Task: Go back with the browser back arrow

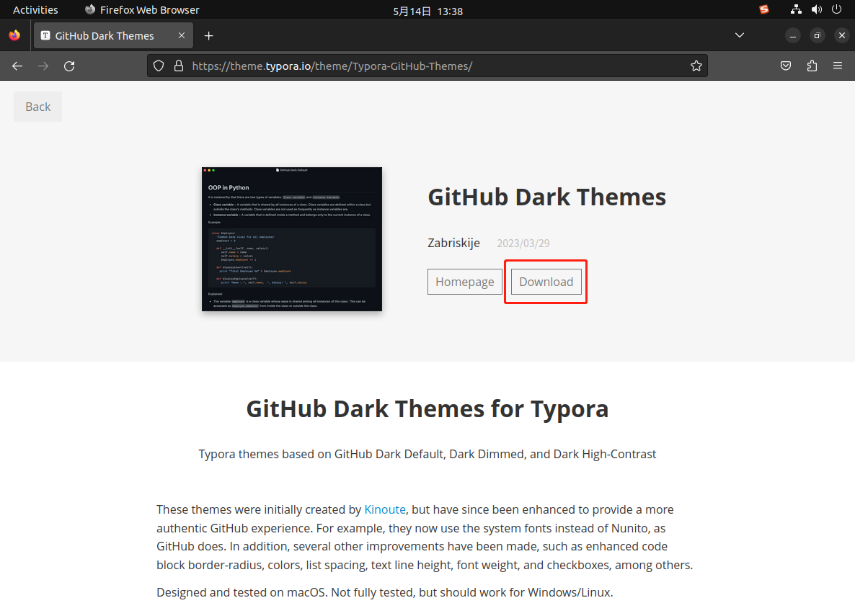Action: pos(17,66)
